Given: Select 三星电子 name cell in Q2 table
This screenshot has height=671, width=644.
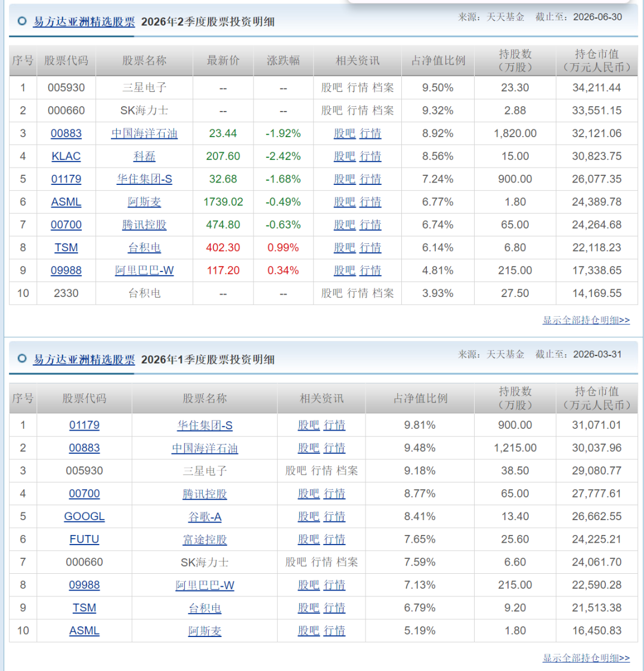Looking at the screenshot, I should pos(144,88).
